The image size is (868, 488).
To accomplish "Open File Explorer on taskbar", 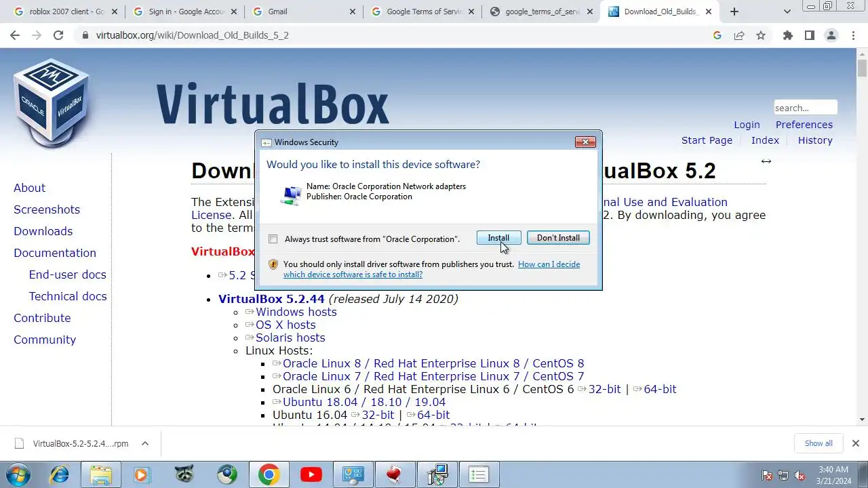I will tap(100, 474).
